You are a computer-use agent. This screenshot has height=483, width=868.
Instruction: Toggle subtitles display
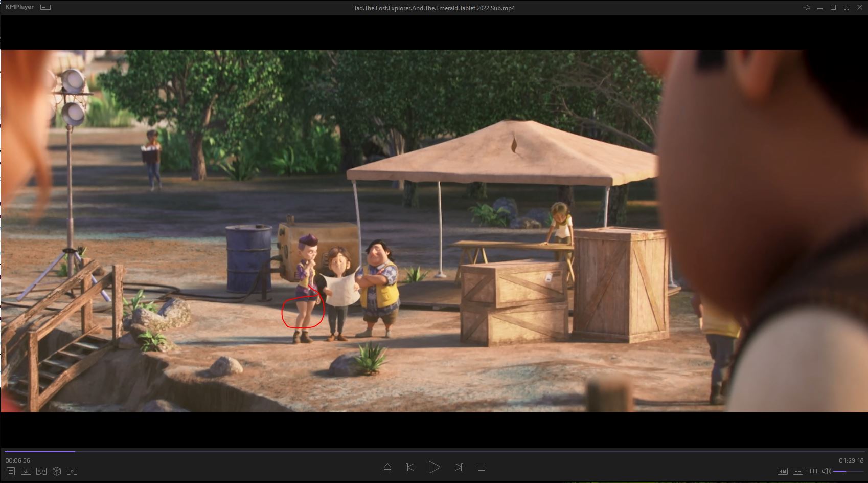click(x=797, y=471)
